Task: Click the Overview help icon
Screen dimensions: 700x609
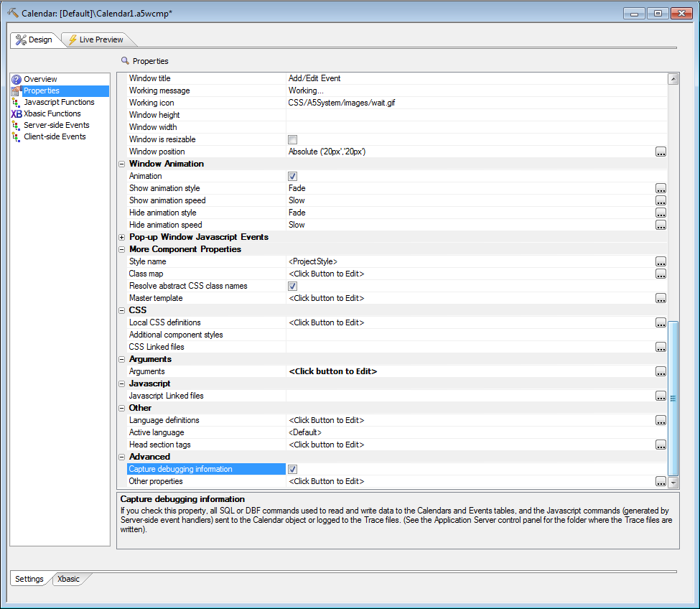Action: point(17,80)
